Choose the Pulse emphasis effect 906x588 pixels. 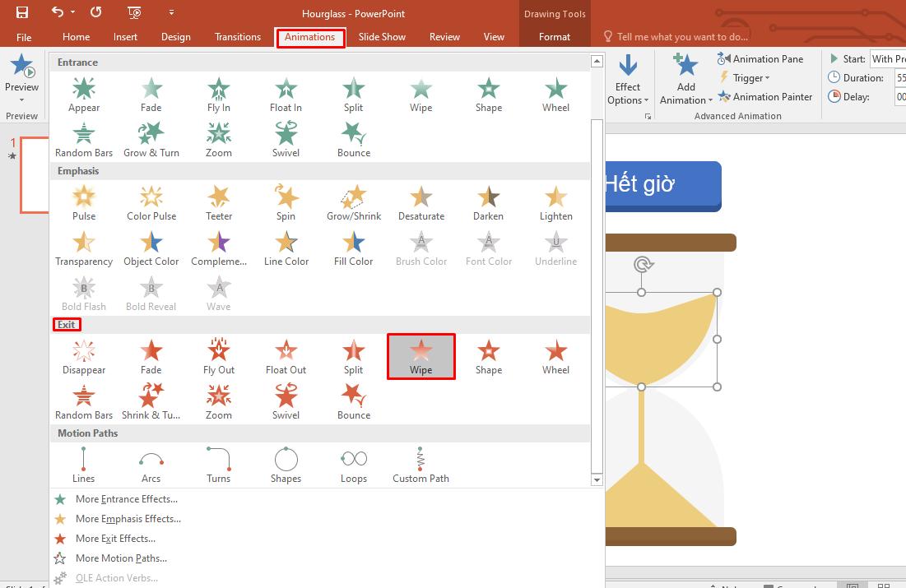point(84,203)
